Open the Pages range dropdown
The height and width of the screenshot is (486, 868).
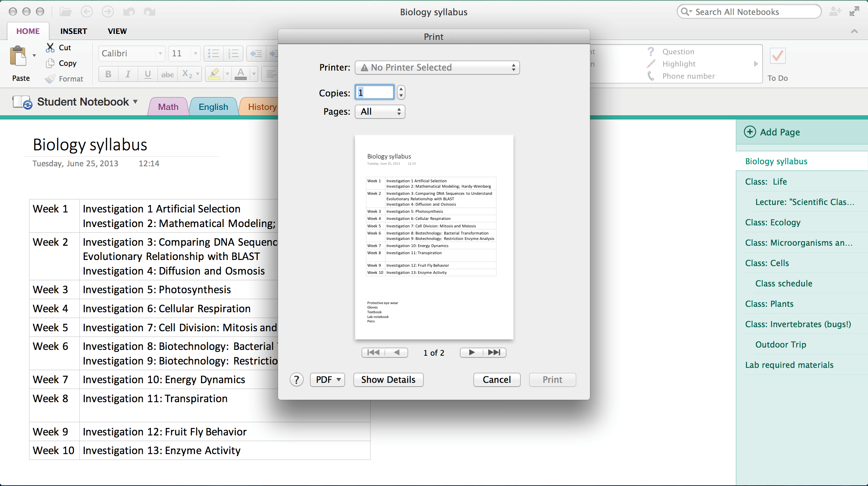click(380, 112)
